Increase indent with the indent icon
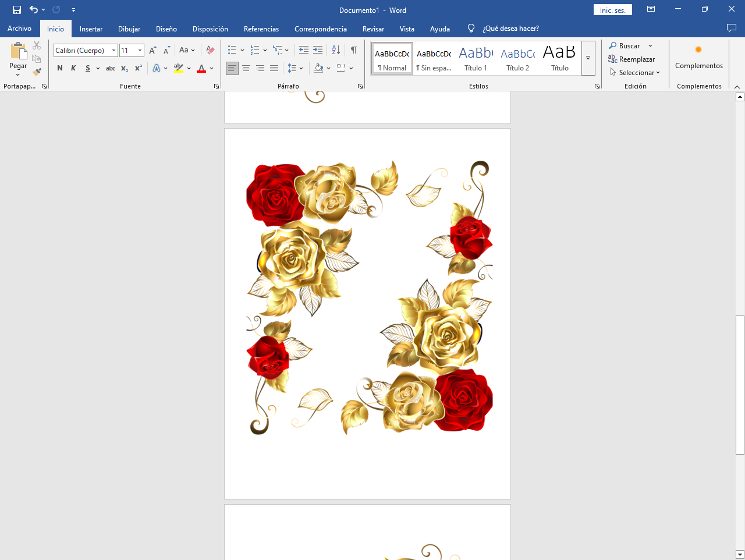Screen dimensions: 745x560 318,51
